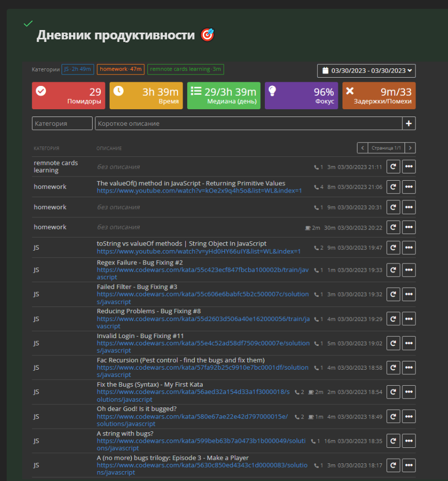The width and height of the screenshot is (448, 481).
Task: Go to the next page arrow
Action: click(410, 148)
